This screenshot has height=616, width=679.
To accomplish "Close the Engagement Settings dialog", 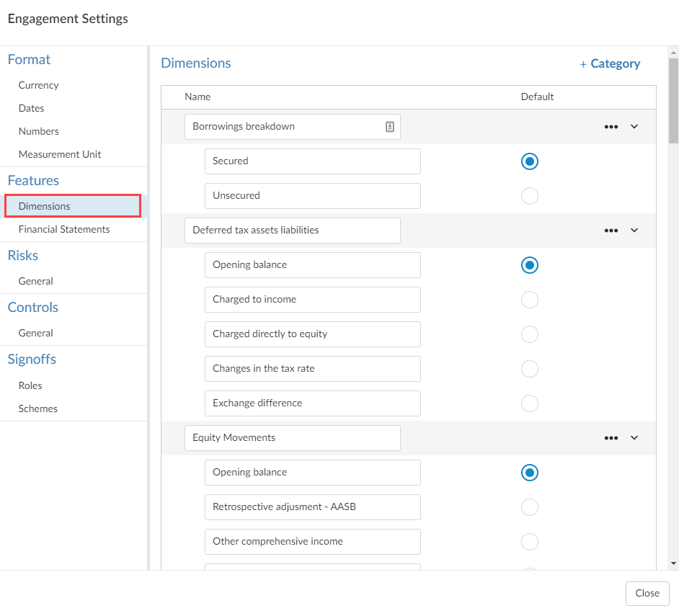I will (x=647, y=593).
